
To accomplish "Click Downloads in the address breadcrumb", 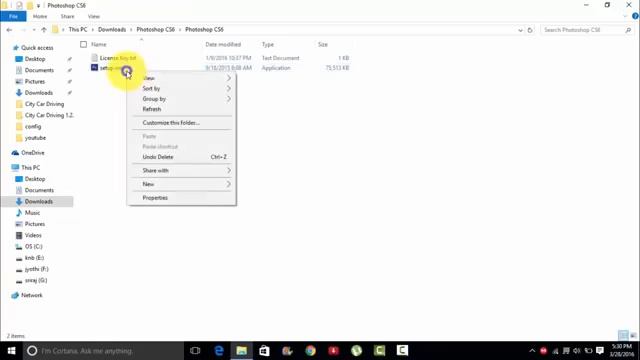I will point(112,29).
